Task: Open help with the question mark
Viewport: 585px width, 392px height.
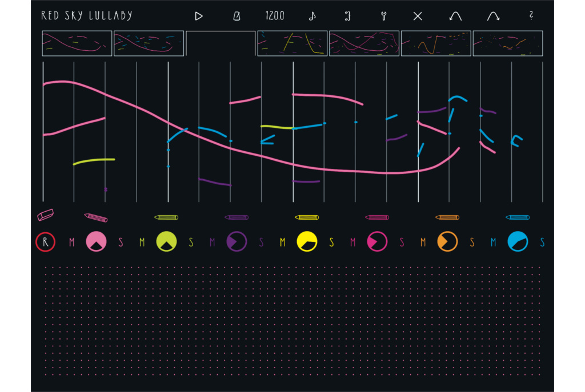Action: coord(531,16)
